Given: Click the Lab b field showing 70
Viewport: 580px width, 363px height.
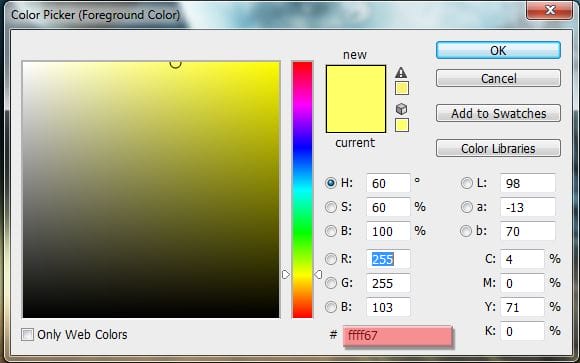Looking at the screenshot, I should [x=527, y=231].
